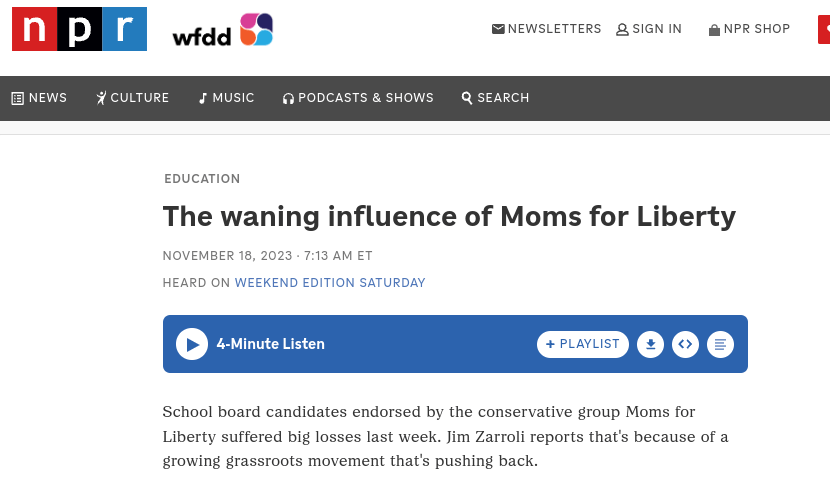Open Podcasts & Shows menu
830x502 pixels.
(x=358, y=98)
